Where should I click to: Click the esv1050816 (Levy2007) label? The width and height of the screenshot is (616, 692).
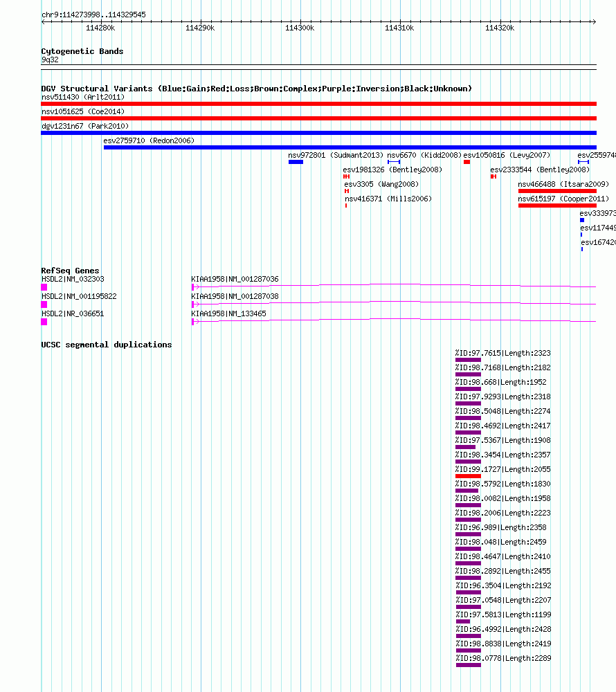point(507,155)
